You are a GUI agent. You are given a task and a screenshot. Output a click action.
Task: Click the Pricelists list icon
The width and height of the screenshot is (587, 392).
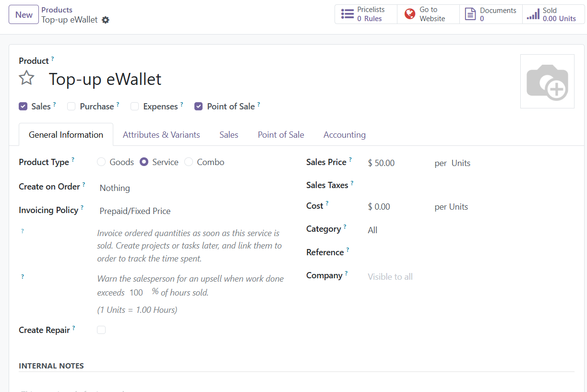(x=347, y=14)
